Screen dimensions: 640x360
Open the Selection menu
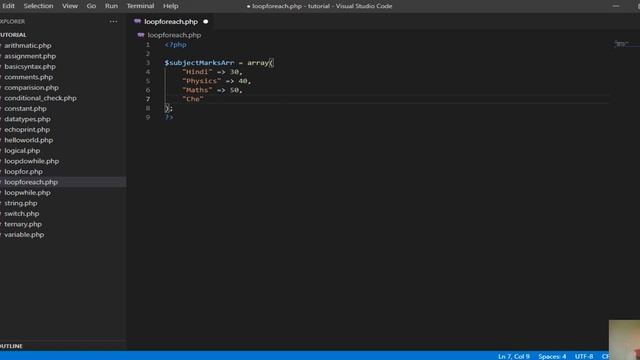pos(38,6)
